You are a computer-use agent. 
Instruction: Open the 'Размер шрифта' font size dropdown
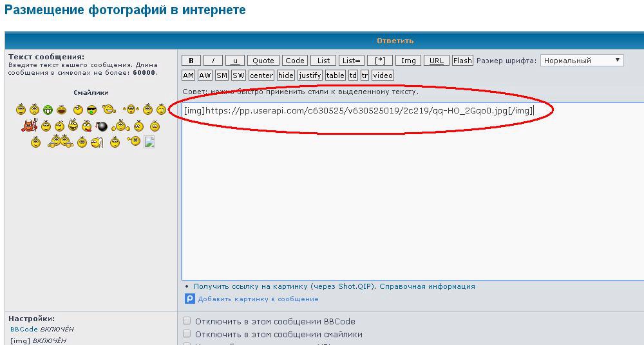[582, 61]
